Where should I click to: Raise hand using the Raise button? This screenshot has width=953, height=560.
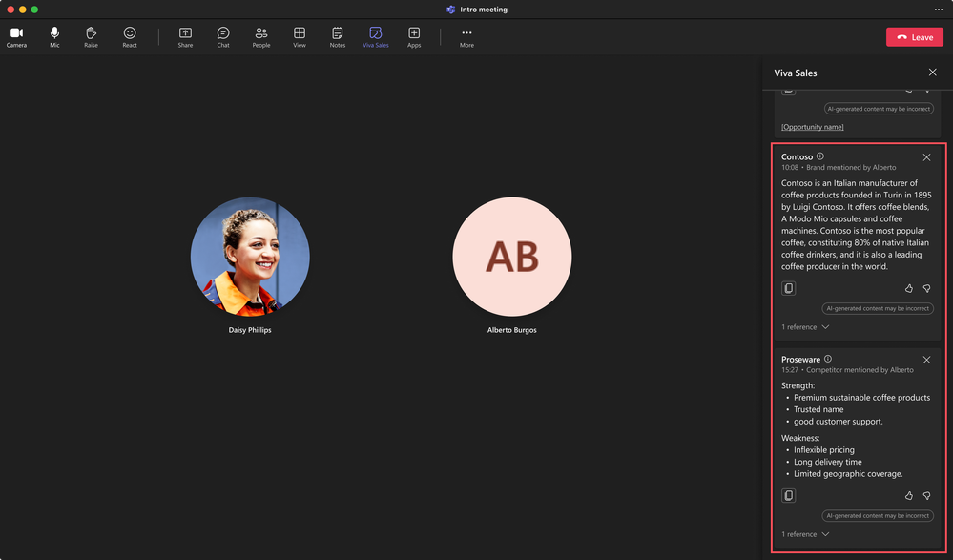(92, 37)
